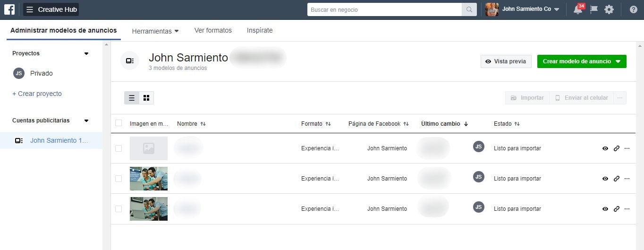Open more options for first mockup row
644x250 pixels.
(x=627, y=148)
